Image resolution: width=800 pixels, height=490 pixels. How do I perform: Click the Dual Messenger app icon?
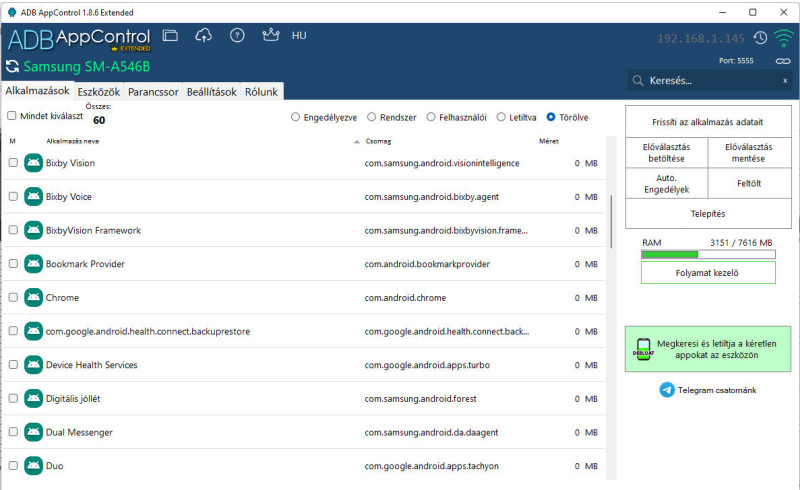(x=34, y=432)
